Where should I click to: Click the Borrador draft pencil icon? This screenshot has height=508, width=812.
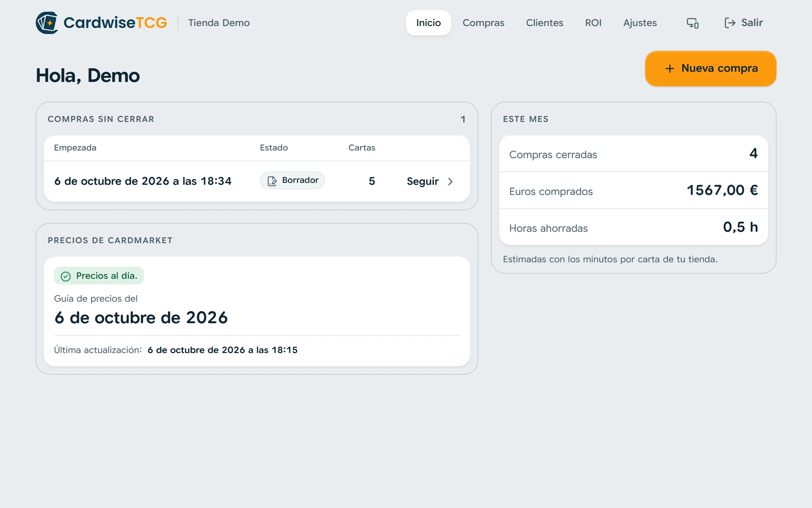tap(272, 181)
